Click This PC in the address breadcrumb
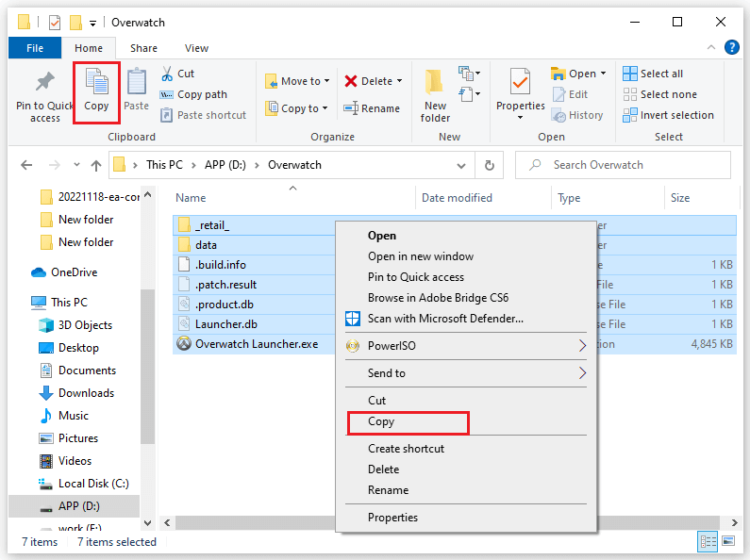 (164, 165)
